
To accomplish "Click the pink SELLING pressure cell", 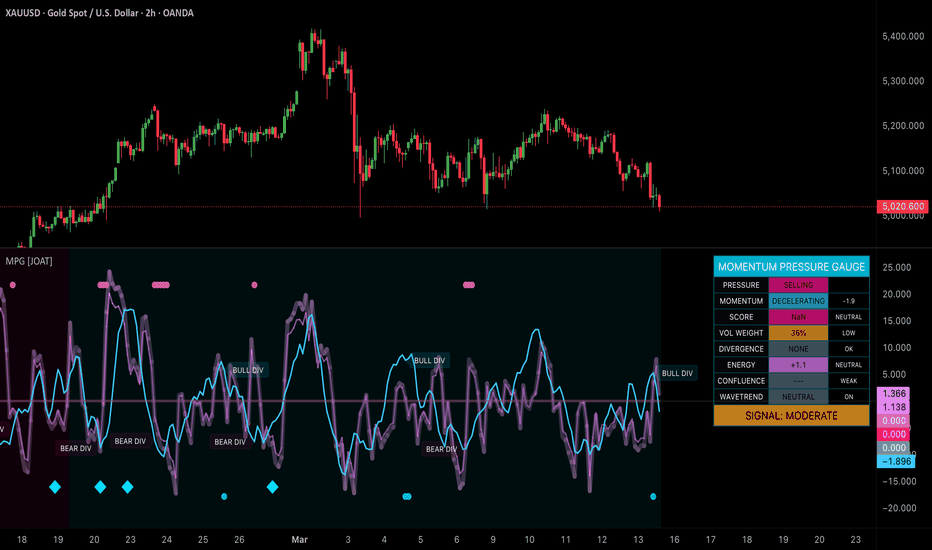I will pyautogui.click(x=798, y=285).
